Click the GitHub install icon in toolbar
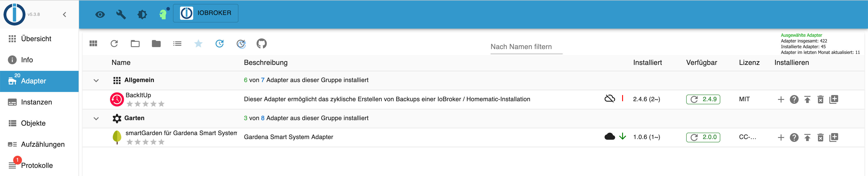Image resolution: width=868 pixels, height=176 pixels. pyautogui.click(x=261, y=44)
